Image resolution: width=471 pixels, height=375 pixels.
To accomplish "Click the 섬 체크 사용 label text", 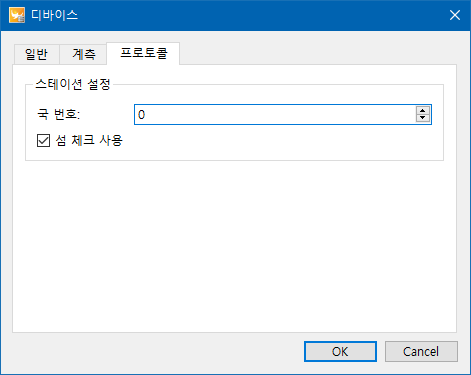I will coord(89,140).
